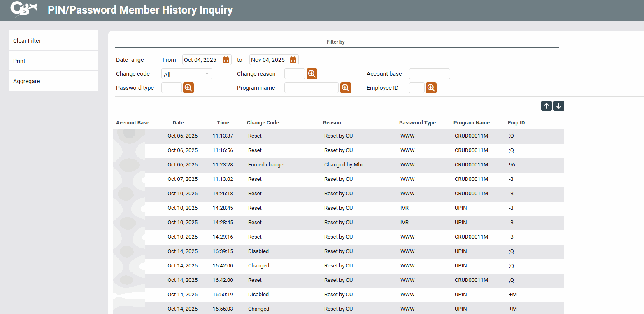Choose Print from the sidebar

(x=54, y=61)
